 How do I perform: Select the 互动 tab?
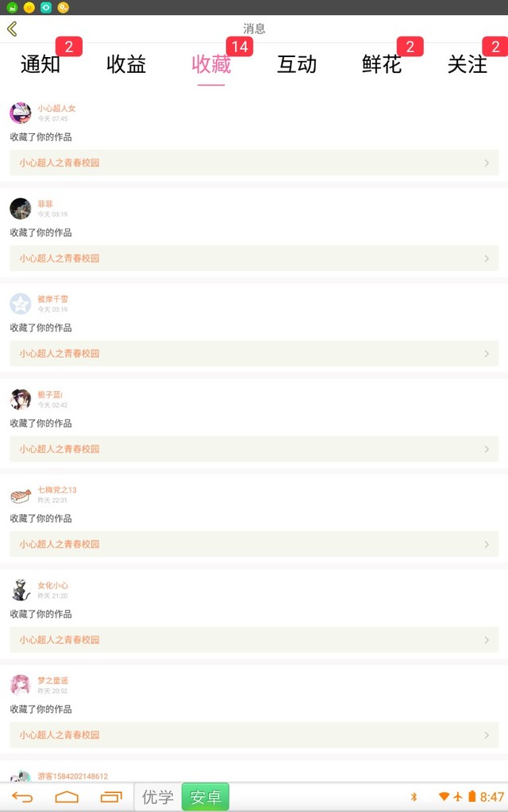[297, 64]
